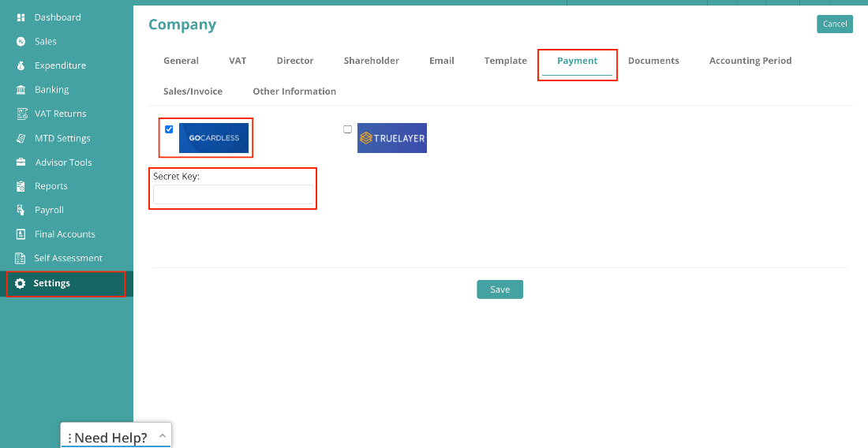Open the Banking menu item
The image size is (868, 448).
pyautogui.click(x=51, y=90)
